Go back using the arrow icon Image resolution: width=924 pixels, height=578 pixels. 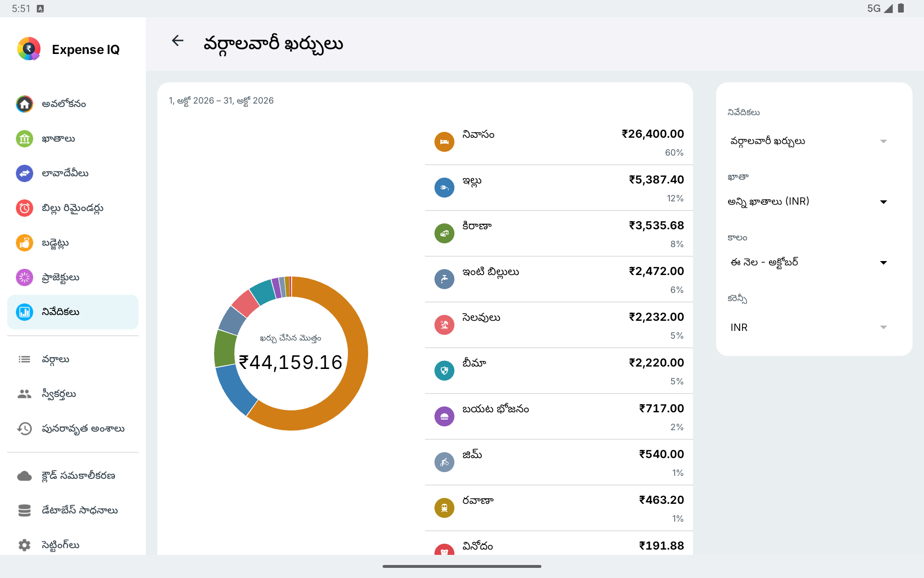(178, 41)
